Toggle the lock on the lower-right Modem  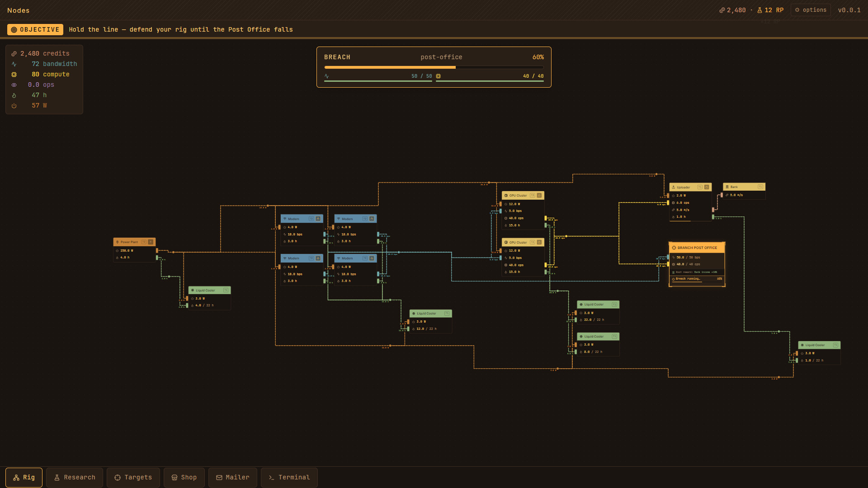click(372, 258)
